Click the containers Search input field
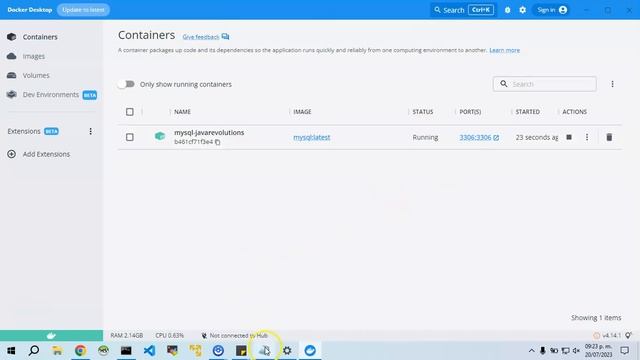Viewport: 640px width, 360px height. coord(544,84)
